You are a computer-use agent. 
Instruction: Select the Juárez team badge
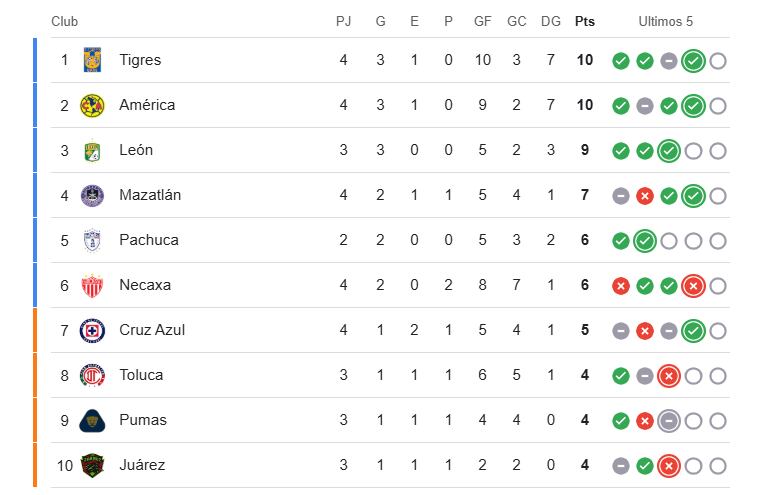(92, 465)
